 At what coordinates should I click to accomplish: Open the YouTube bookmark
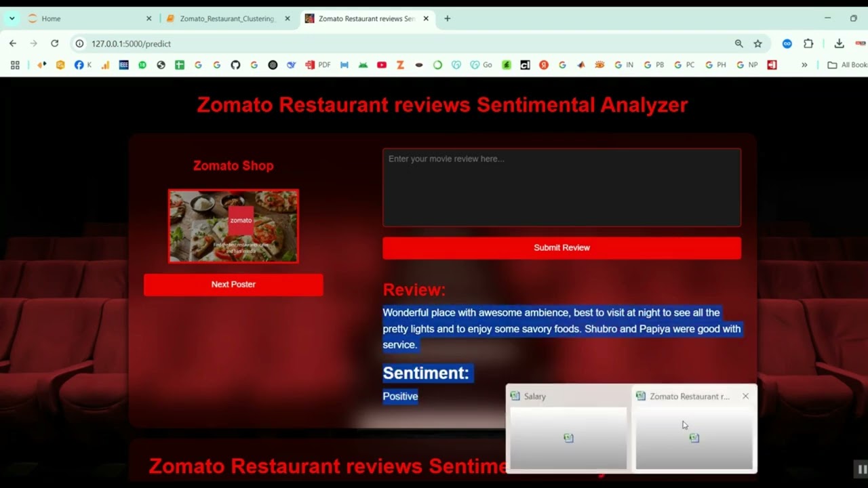(x=382, y=65)
